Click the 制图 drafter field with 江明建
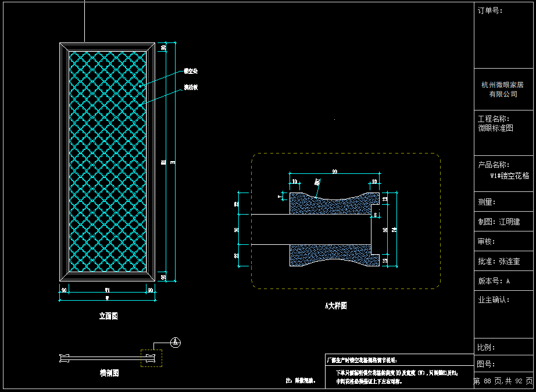 click(x=499, y=222)
